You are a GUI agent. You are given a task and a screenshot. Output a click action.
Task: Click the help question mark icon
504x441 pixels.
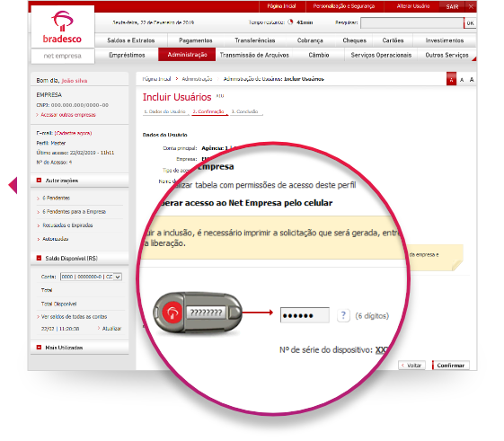pos(343,315)
